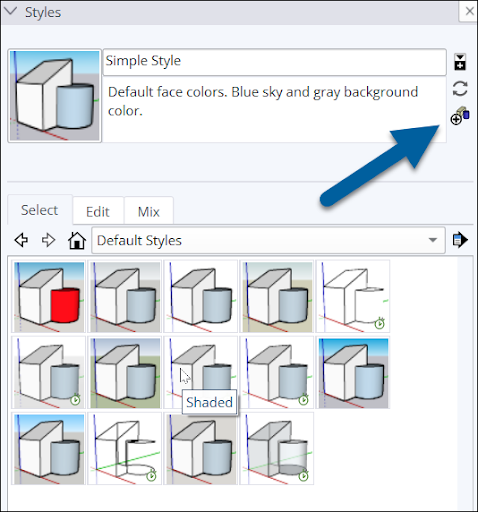Click the style description text box
The width and height of the screenshot is (478, 512).
pos(274,110)
